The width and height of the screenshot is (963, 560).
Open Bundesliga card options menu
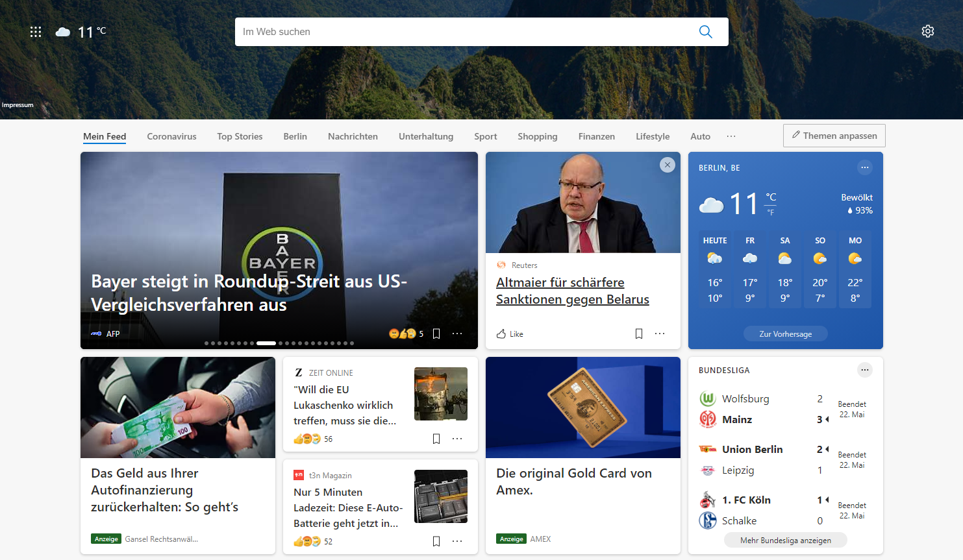(x=865, y=370)
